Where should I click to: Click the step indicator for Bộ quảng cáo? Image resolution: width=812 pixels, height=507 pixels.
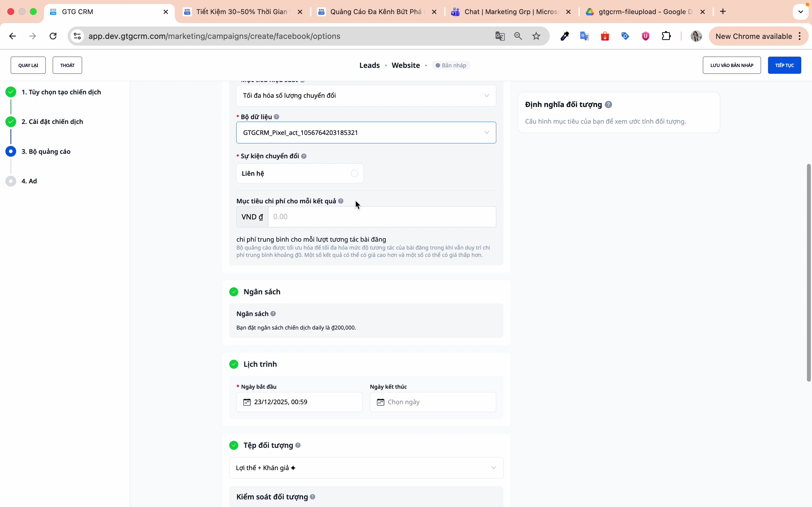click(x=11, y=151)
